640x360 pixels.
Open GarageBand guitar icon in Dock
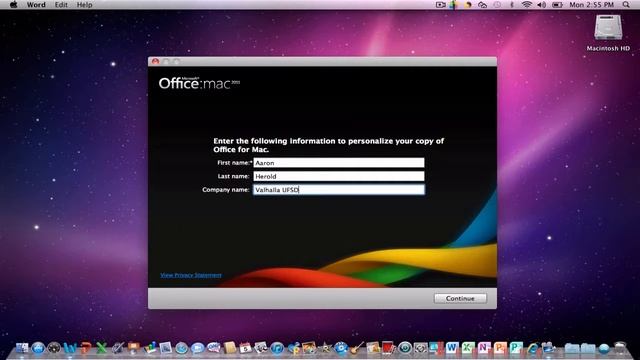357,348
